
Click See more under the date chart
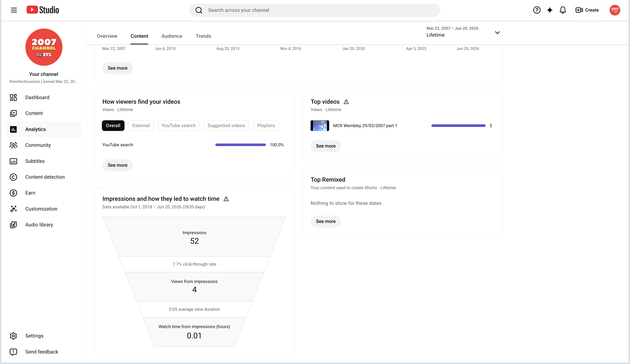(118, 68)
